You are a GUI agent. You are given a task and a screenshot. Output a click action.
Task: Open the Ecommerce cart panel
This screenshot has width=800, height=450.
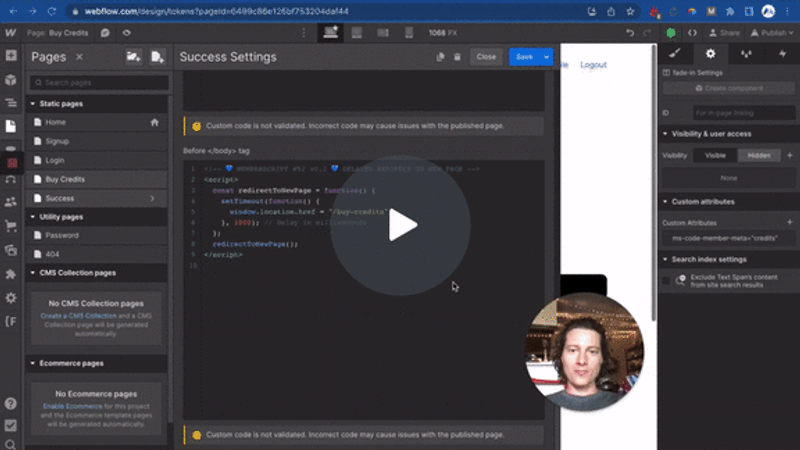point(11,226)
